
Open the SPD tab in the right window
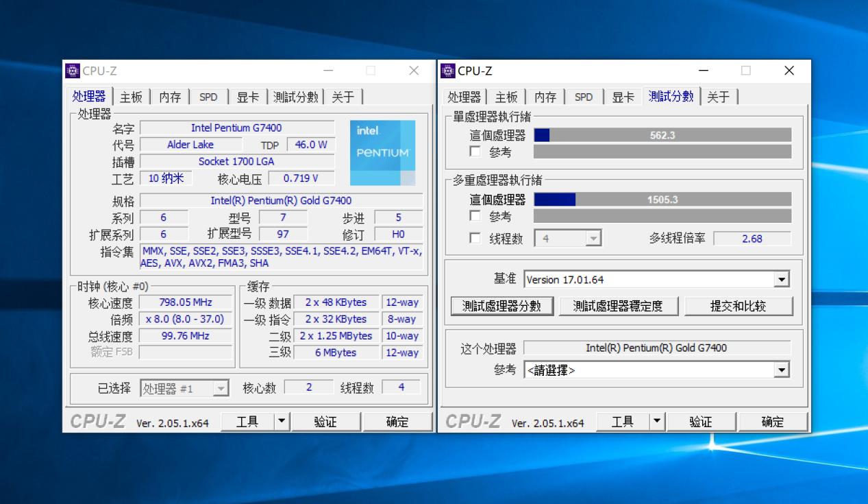pos(583,97)
